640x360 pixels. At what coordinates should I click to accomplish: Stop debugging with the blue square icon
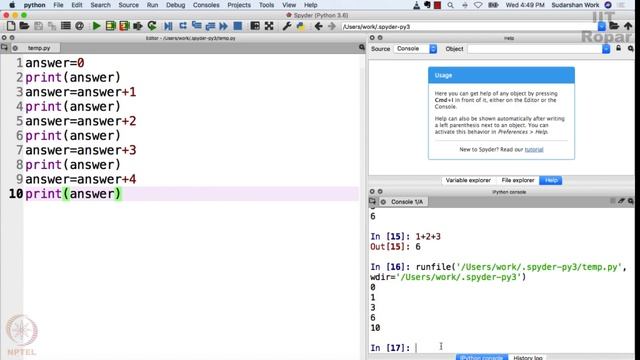pos(238,27)
